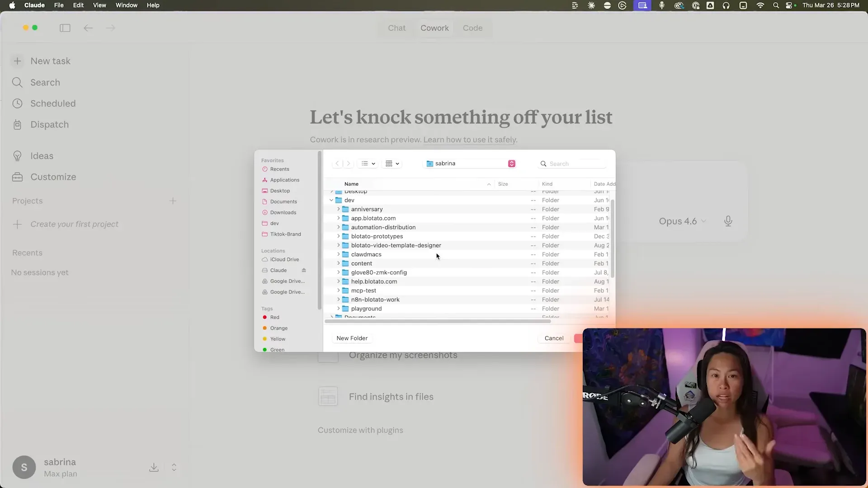Open Desktop in Favorites sidebar
The image size is (868, 488).
pos(280,191)
